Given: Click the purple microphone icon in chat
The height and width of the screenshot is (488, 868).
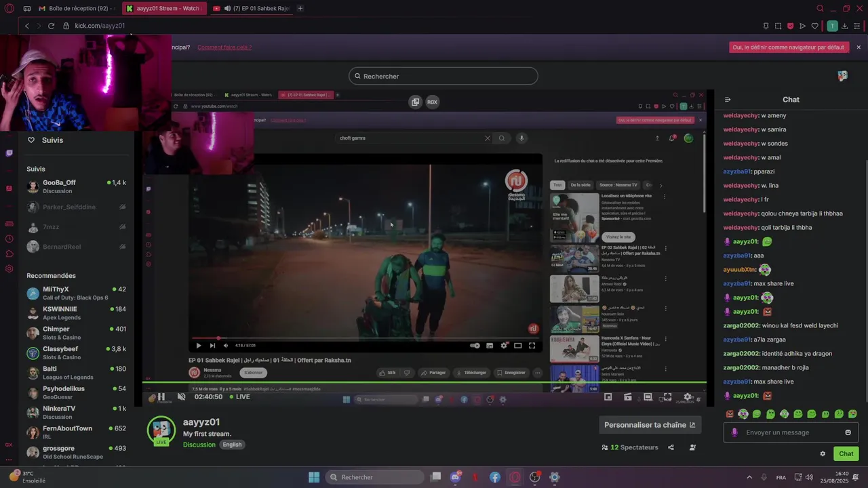Looking at the screenshot, I should 734,432.
